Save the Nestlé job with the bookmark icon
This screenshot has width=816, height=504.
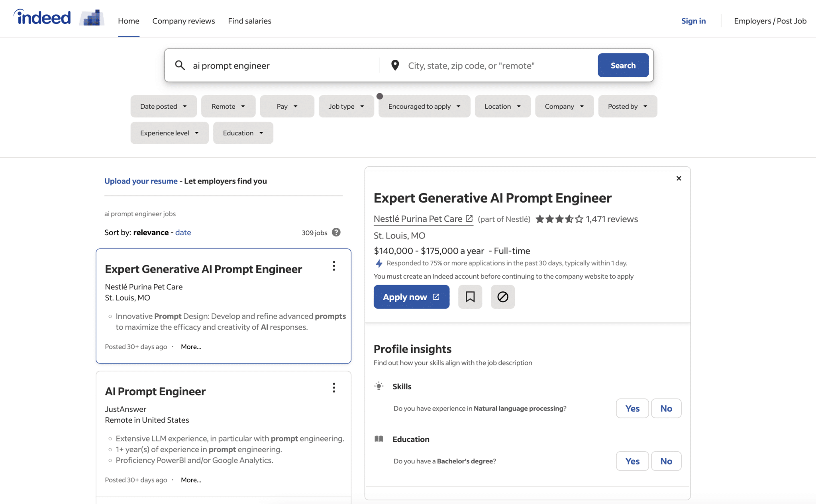[x=470, y=297]
